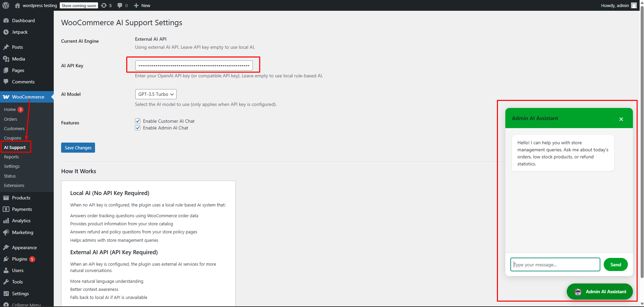Click the WordPress logo icon in admin bar
The image size is (644, 307).
tap(6, 5)
